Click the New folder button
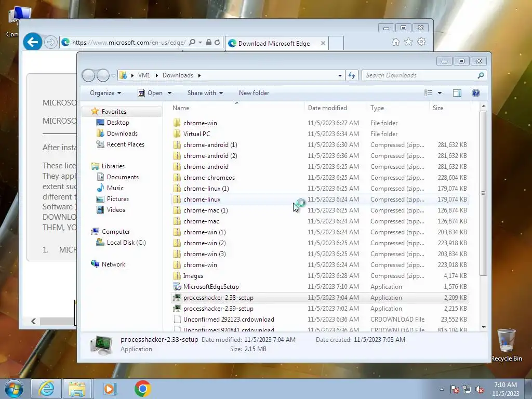The height and width of the screenshot is (399, 532). 254,93
